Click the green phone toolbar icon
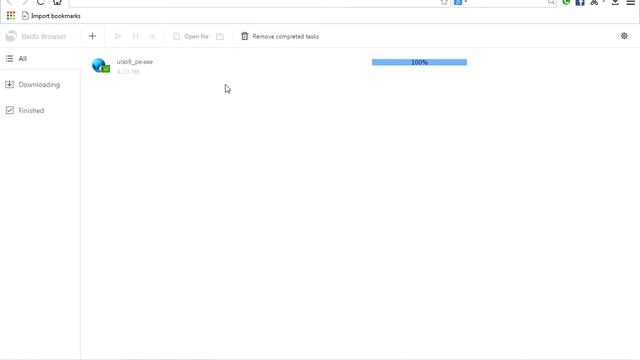 click(x=566, y=2)
